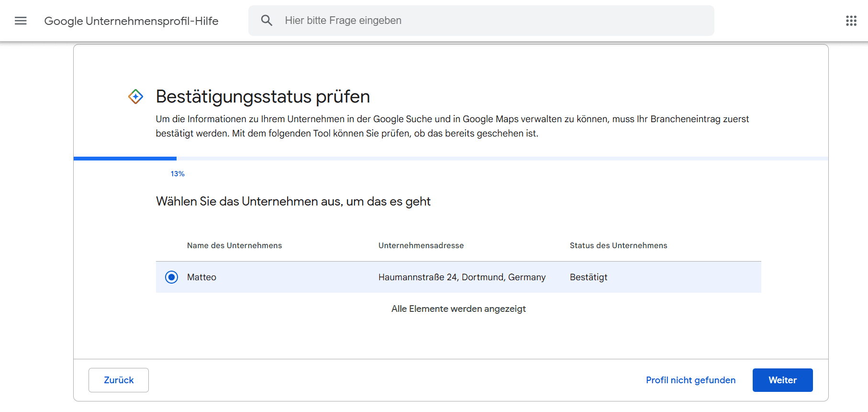Click 'Alle Elemente werden angezeigt' text
The height and width of the screenshot is (412, 868).
tap(458, 309)
